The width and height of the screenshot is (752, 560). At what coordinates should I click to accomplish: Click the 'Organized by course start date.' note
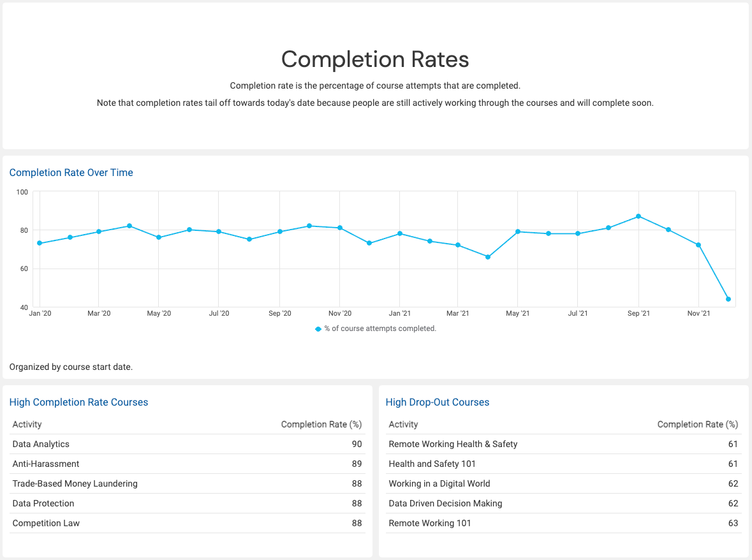pyautogui.click(x=71, y=367)
